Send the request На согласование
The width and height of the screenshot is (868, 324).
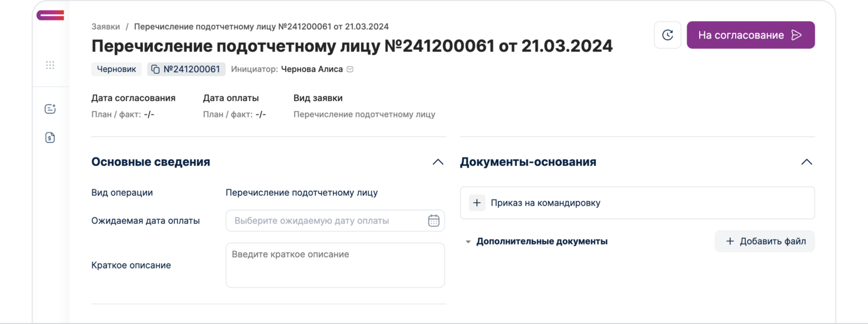tap(750, 35)
